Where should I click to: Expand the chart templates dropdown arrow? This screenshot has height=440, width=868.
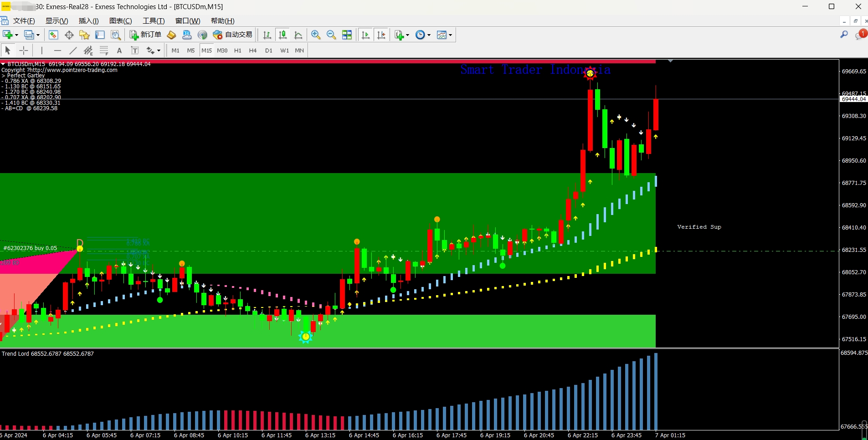(450, 35)
